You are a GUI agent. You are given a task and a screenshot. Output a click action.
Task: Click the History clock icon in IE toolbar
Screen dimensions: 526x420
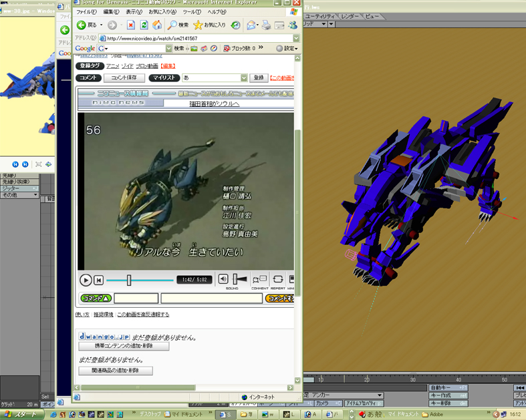tap(235, 25)
